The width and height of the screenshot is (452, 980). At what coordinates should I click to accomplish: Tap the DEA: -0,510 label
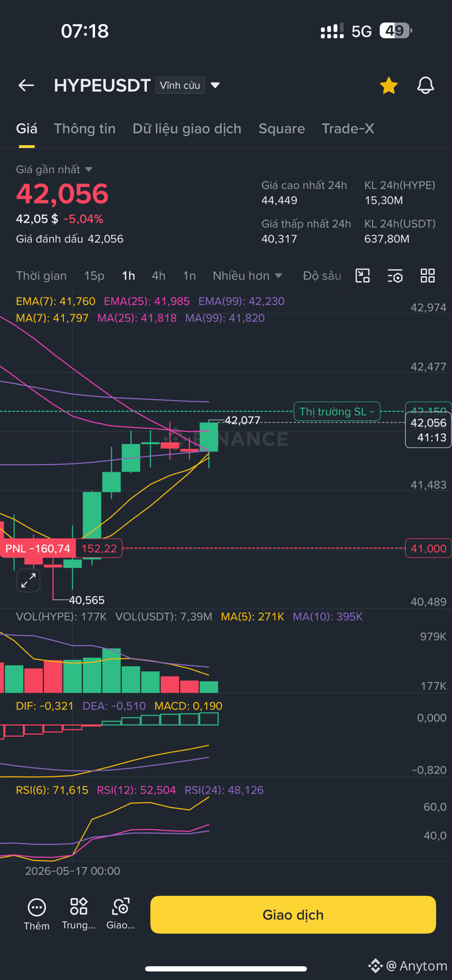click(114, 706)
